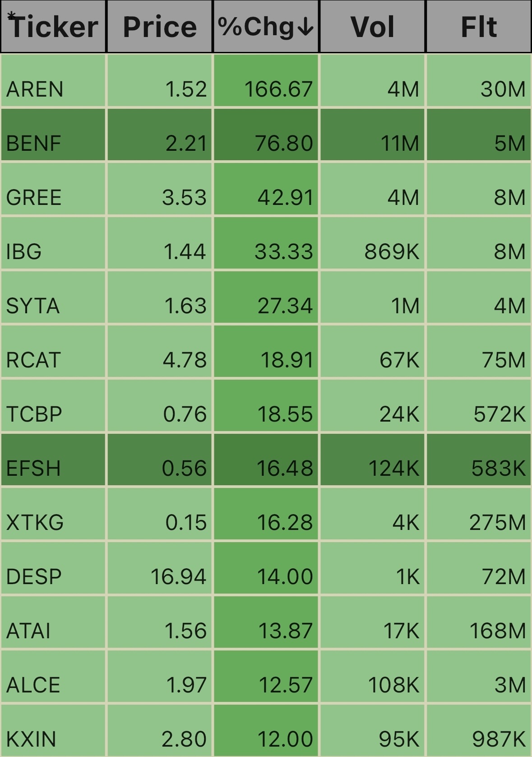This screenshot has width=532, height=757.
Task: Select the TCBP ticker cell
Action: [53, 405]
